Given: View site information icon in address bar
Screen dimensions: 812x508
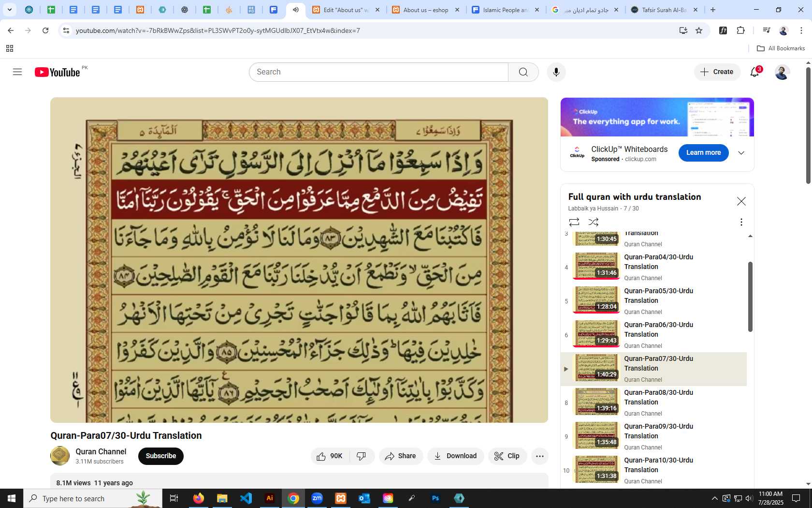Looking at the screenshot, I should click(66, 30).
